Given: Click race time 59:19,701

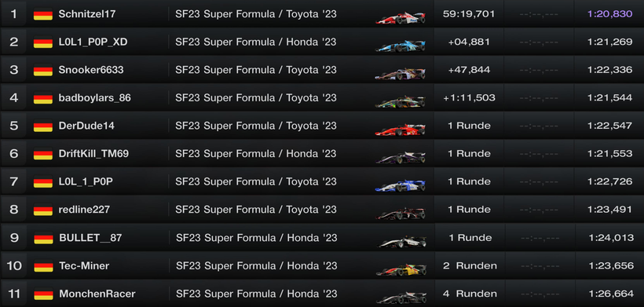Looking at the screenshot, I should point(469,14).
